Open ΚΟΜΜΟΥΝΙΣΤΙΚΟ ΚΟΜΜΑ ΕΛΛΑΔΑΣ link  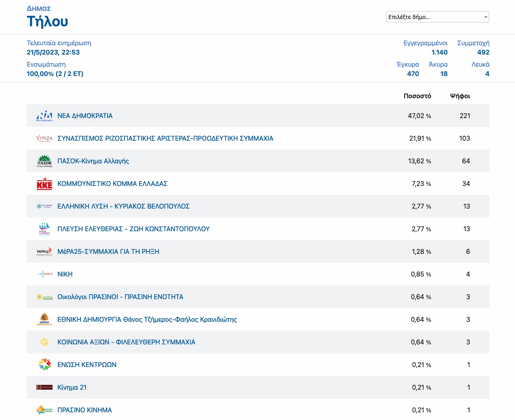(x=112, y=184)
